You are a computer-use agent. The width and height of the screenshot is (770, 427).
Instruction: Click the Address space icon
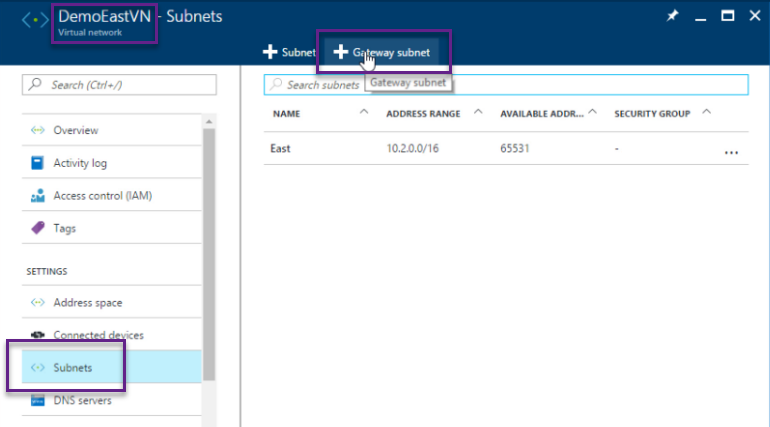click(37, 302)
